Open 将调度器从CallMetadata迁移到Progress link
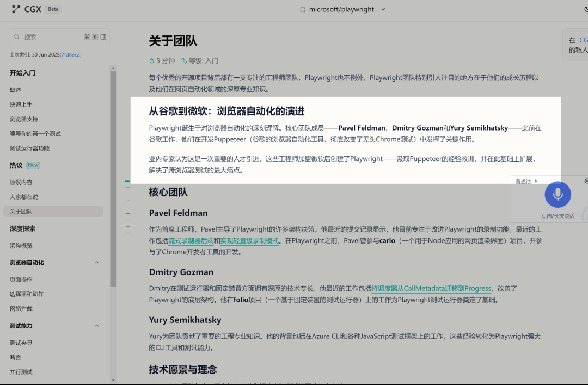This screenshot has width=588, height=385. coord(431,289)
